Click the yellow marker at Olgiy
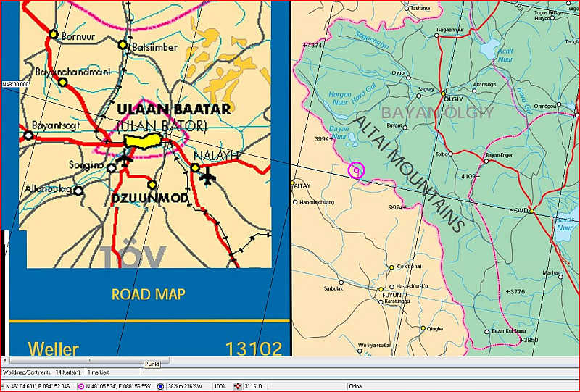Screen dimensions: 580x392 pyautogui.click(x=443, y=93)
